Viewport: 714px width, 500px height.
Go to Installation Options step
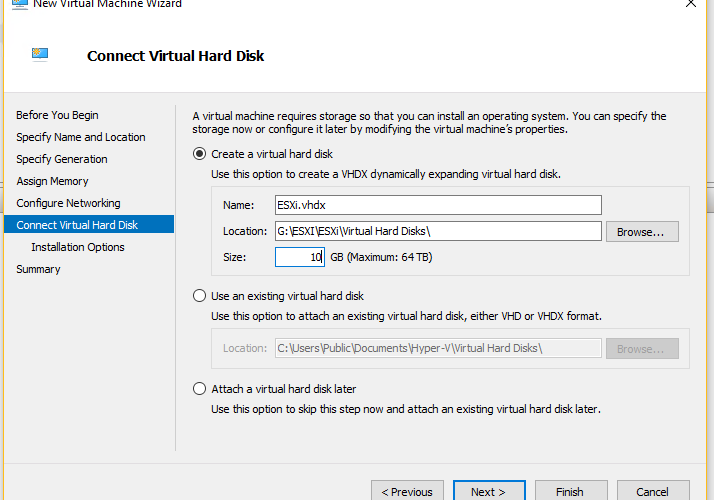point(78,247)
